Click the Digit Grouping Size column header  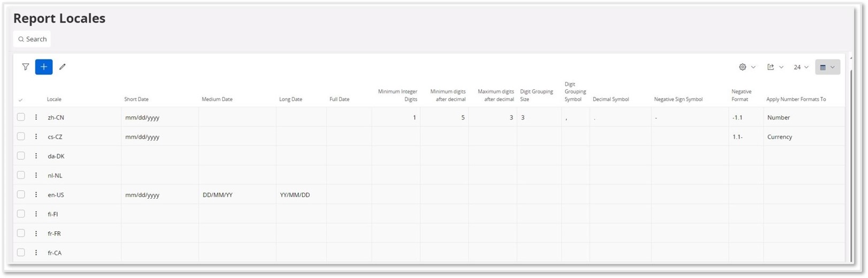point(536,95)
